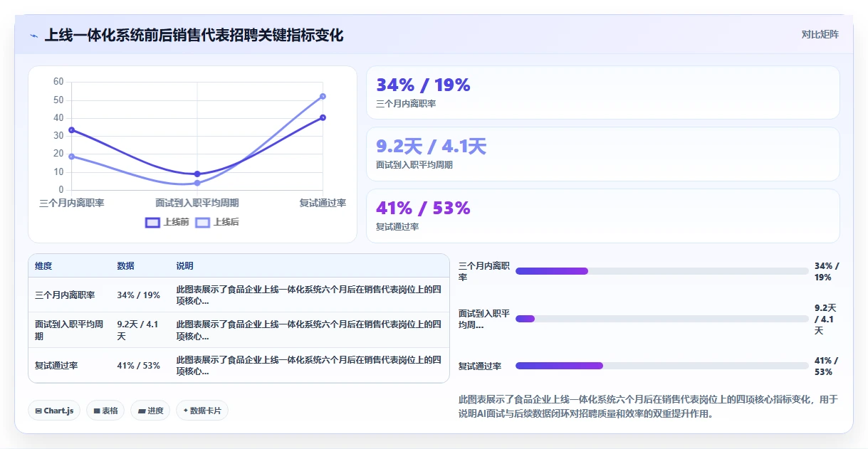Click the 说明 cell in the 复试通过率 row

pyautogui.click(x=309, y=366)
